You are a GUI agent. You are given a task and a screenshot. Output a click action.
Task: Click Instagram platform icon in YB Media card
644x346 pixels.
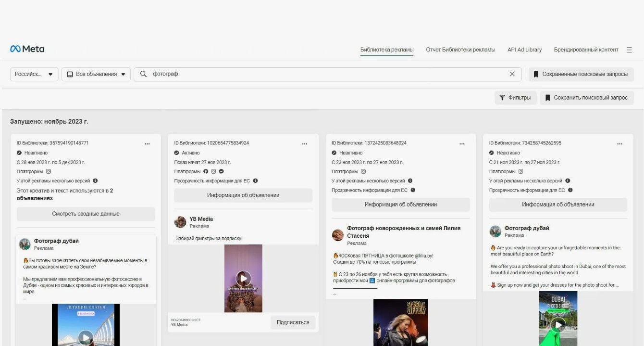point(213,171)
